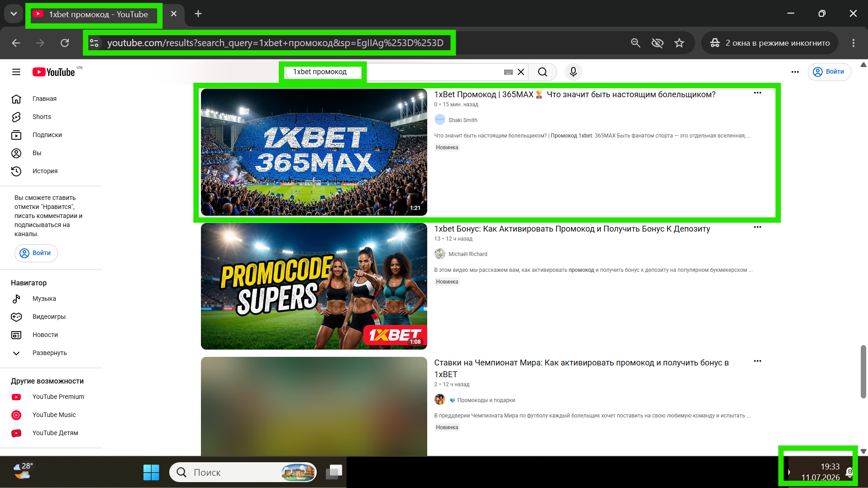Open more options for 1xbet Бонус video

click(x=758, y=227)
